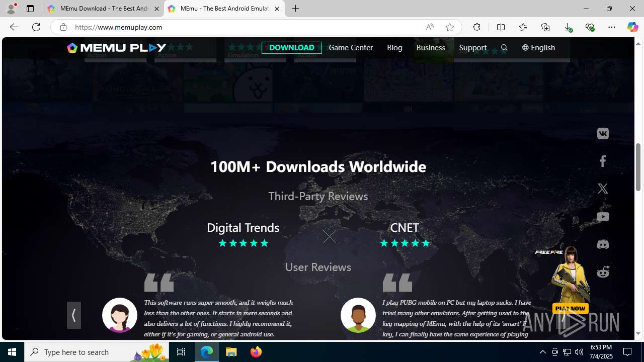Image resolution: width=644 pixels, height=362 pixels.
Task: Open the Windows Start menu
Action: (x=12, y=352)
